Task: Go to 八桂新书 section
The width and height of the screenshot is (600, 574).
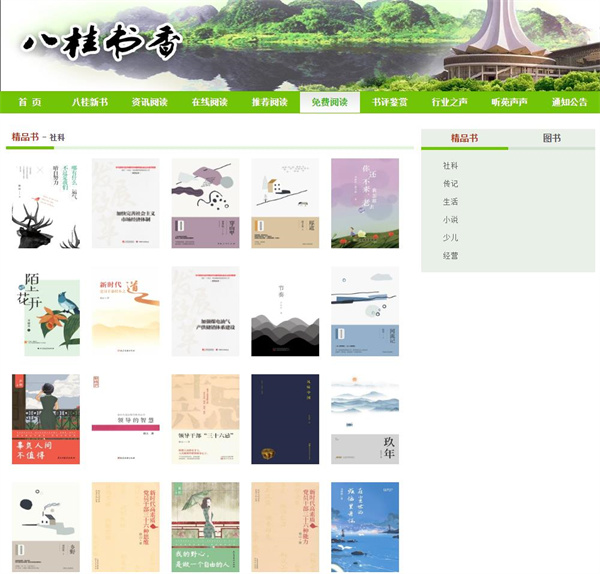Action: (90, 102)
